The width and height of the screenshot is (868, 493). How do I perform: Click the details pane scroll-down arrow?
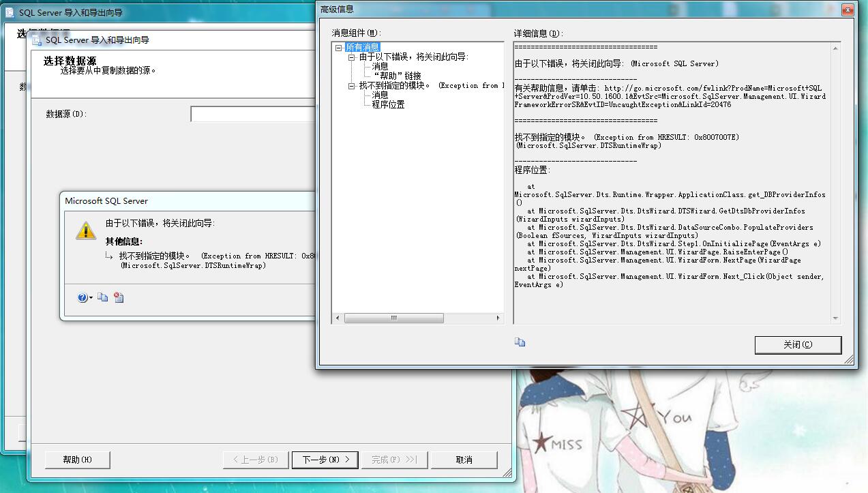pos(835,318)
